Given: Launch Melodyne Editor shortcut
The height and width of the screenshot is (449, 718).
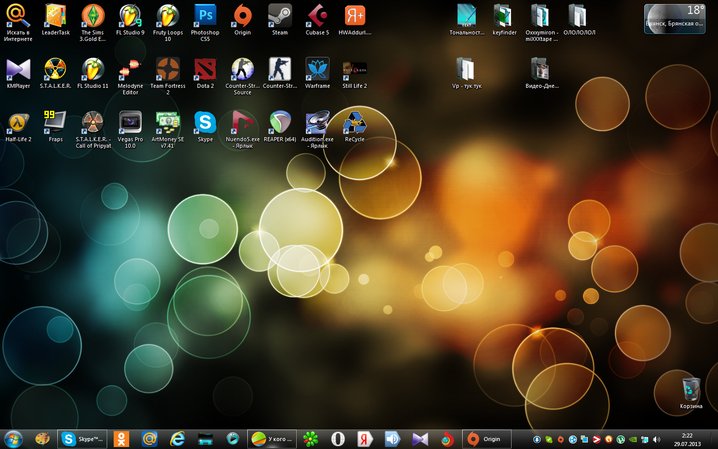Looking at the screenshot, I should coord(131,76).
